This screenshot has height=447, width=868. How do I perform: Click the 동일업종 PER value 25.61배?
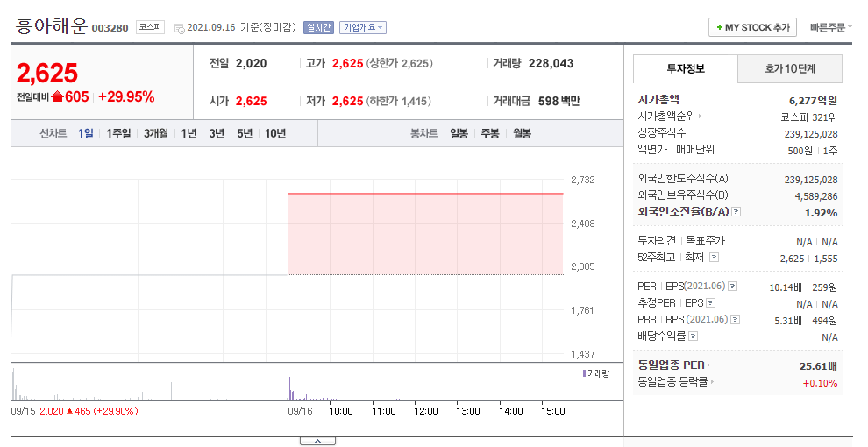[818, 366]
